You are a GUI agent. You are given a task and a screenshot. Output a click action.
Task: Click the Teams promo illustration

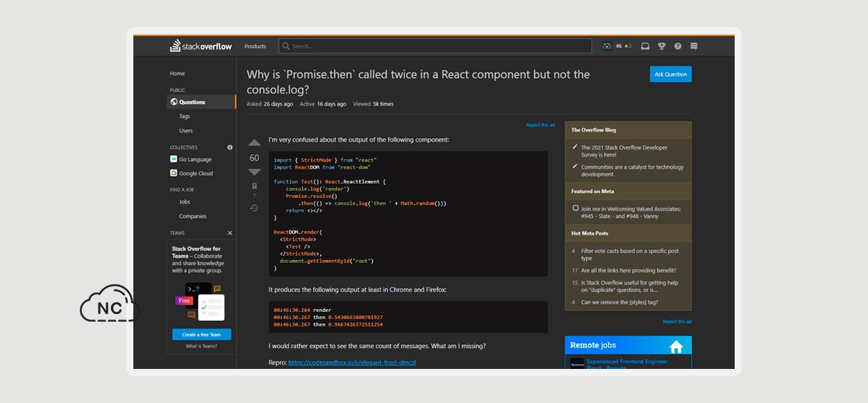pyautogui.click(x=199, y=302)
